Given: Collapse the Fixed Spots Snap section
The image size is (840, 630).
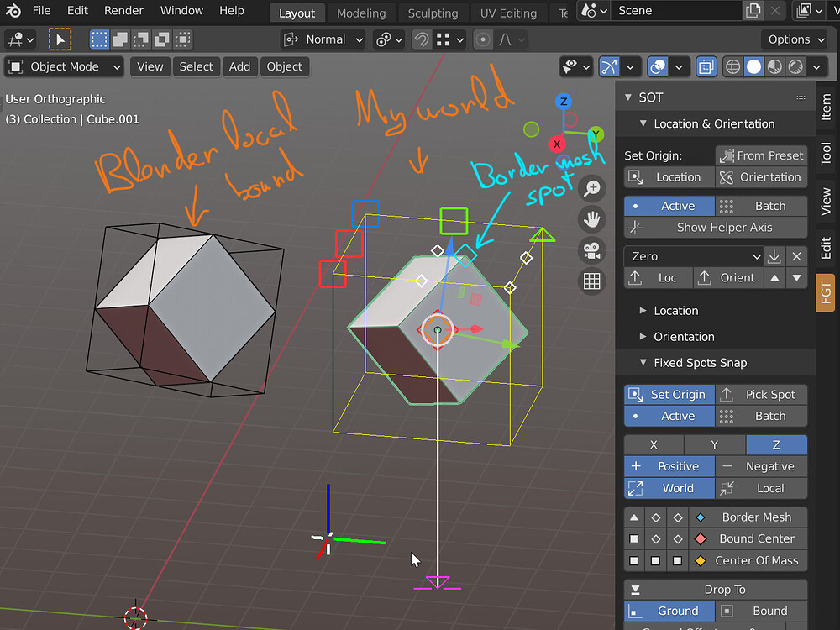Looking at the screenshot, I should pyautogui.click(x=643, y=363).
